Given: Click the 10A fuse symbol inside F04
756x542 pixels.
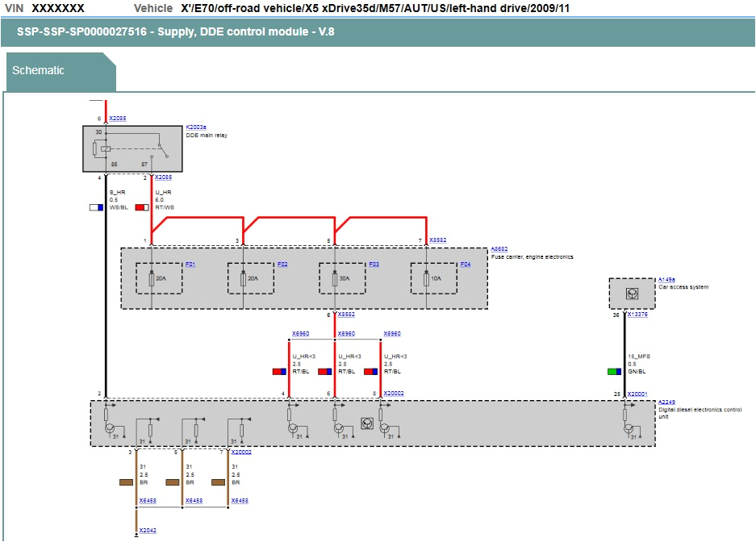Looking at the screenshot, I should [425, 279].
